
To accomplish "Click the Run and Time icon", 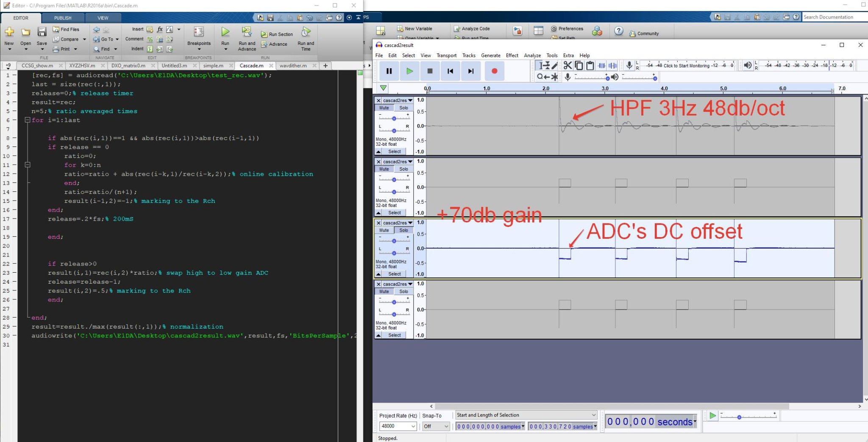I will coord(306,32).
